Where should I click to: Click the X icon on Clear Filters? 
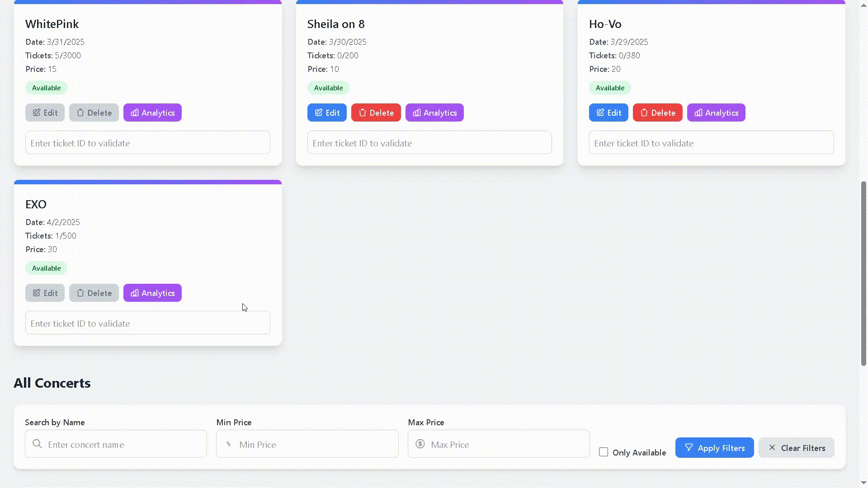[x=772, y=448]
